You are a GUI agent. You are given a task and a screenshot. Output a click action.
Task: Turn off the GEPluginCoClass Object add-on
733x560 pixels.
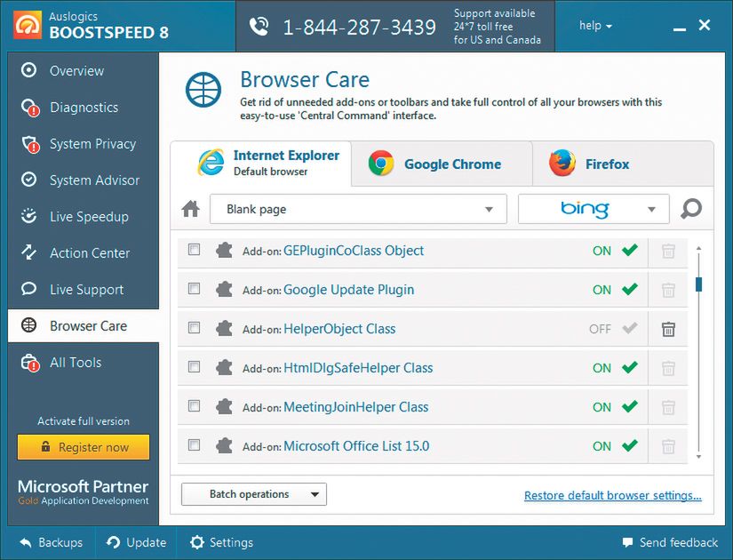[x=615, y=251]
